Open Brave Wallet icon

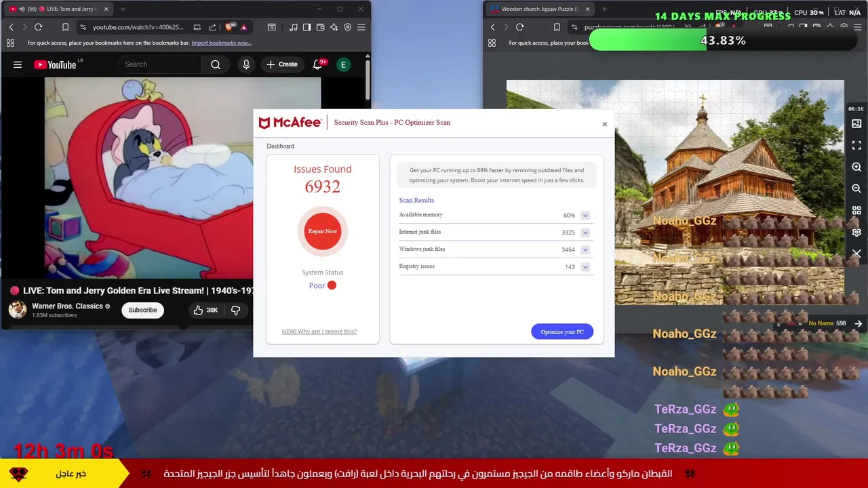(320, 27)
